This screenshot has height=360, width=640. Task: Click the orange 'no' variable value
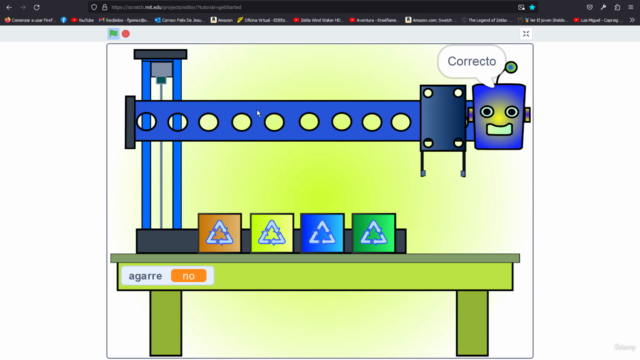click(189, 276)
